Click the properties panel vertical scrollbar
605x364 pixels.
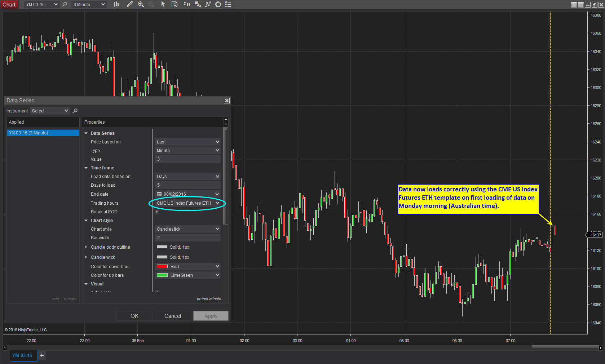[x=226, y=176]
